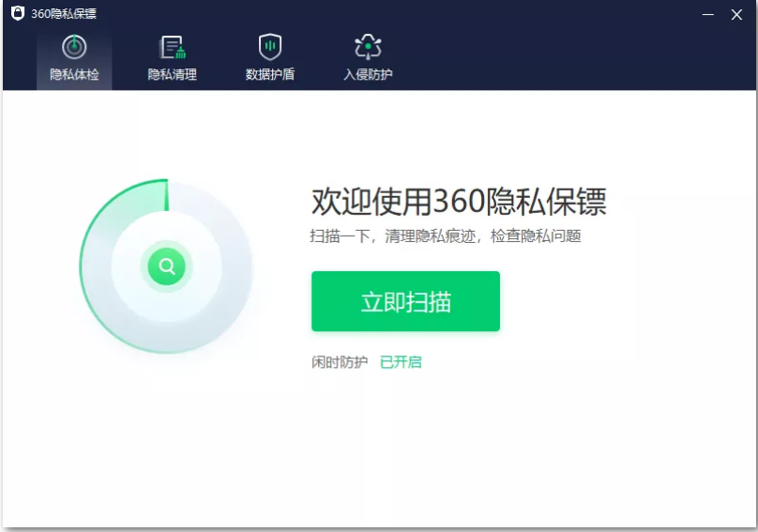Close the 360隐私保镖 window

pyautogui.click(x=736, y=14)
